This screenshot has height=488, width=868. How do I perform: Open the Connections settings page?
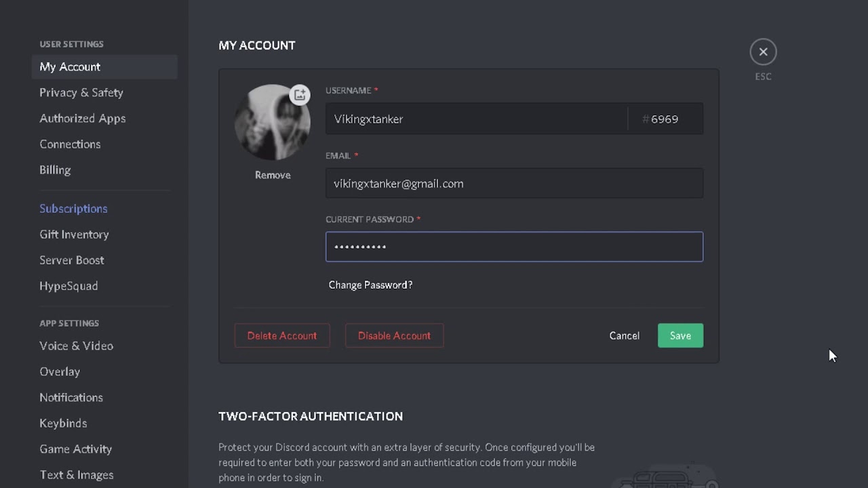pos(70,144)
